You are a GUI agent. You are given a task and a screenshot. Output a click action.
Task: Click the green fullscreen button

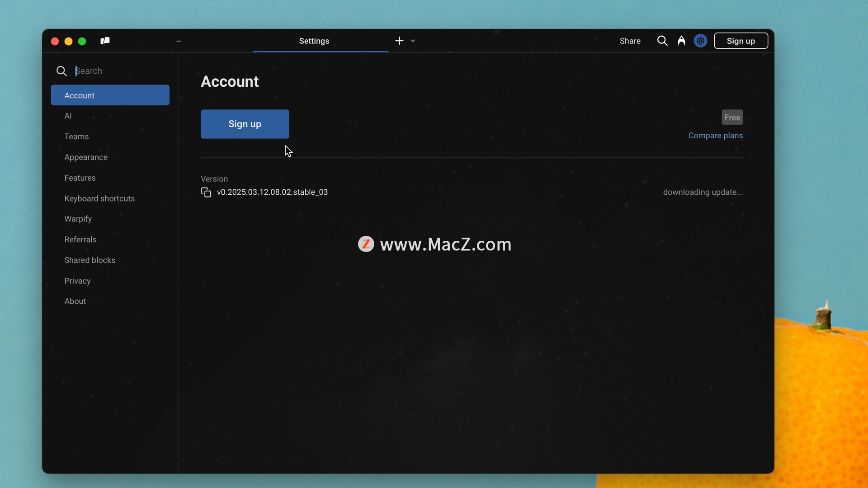(82, 42)
